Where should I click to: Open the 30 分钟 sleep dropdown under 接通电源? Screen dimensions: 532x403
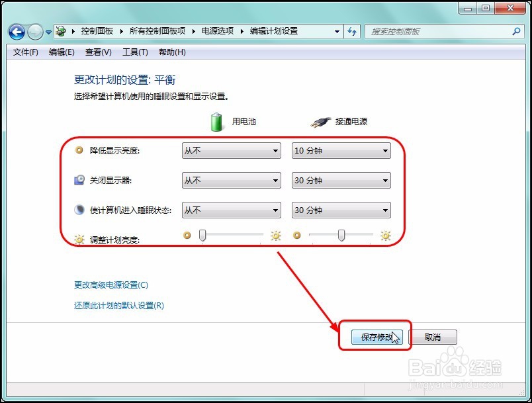point(340,210)
